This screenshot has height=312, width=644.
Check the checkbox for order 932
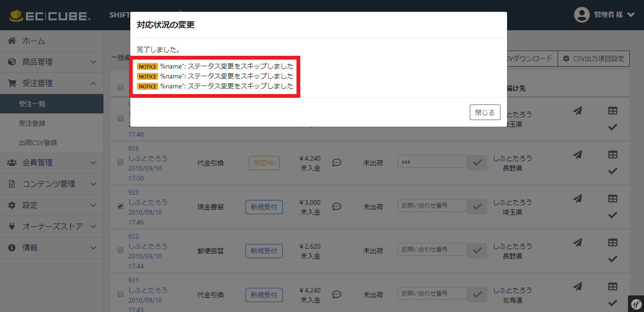click(120, 250)
